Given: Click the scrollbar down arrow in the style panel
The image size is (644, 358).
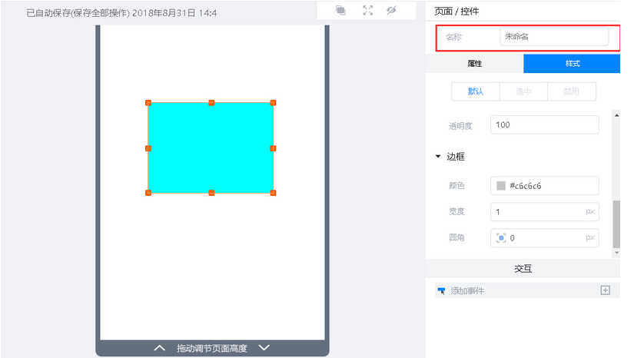Looking at the screenshot, I should [616, 253].
